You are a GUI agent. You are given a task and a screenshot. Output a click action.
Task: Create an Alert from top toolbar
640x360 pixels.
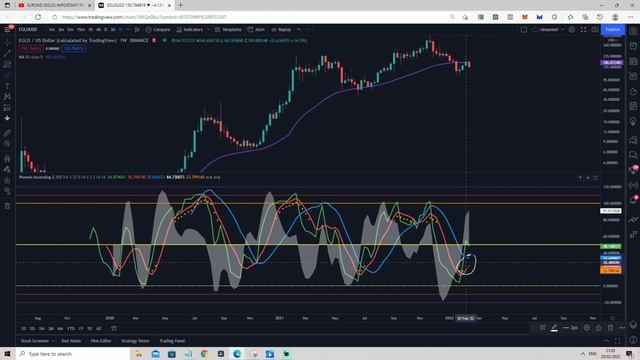tap(256, 30)
